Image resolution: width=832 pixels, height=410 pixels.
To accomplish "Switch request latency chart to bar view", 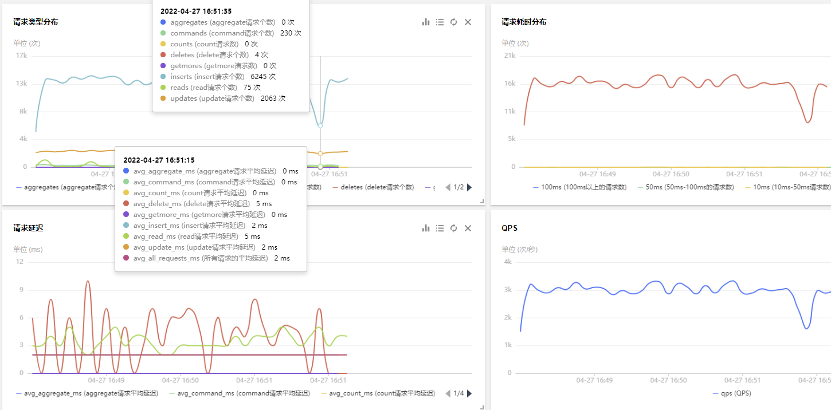I will 425,227.
